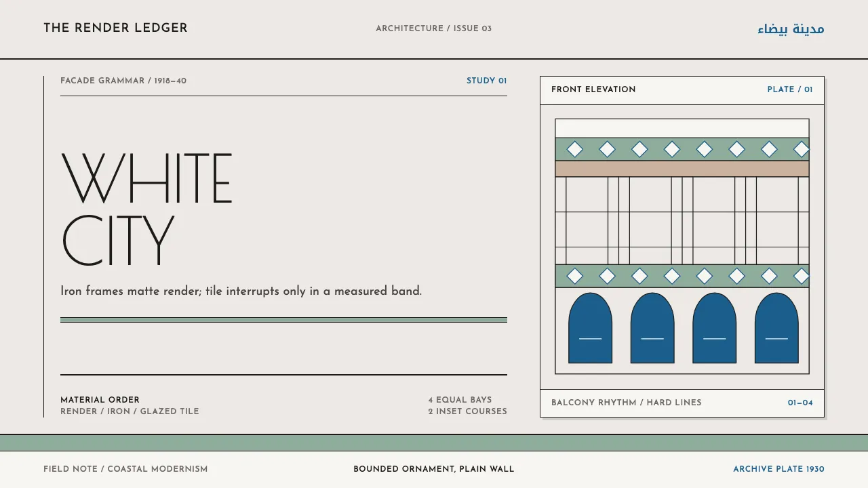Click the PLATE / 01 label
This screenshot has height=488, width=868.
[x=790, y=89]
